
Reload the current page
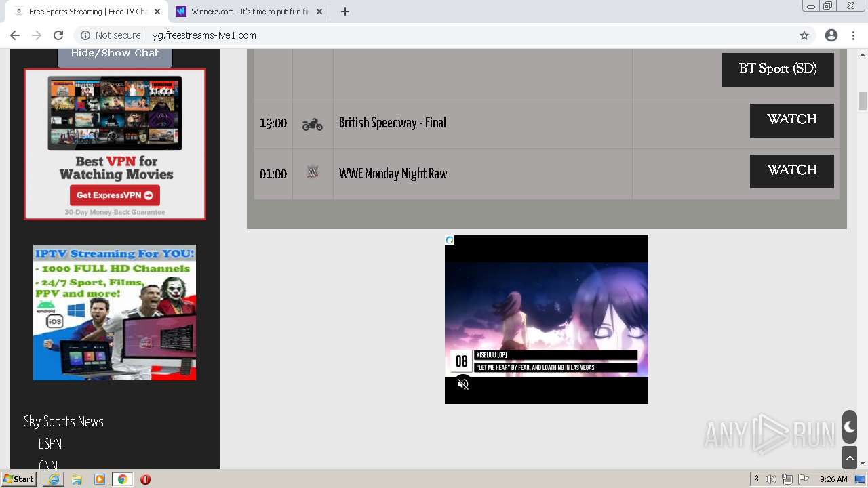[58, 35]
